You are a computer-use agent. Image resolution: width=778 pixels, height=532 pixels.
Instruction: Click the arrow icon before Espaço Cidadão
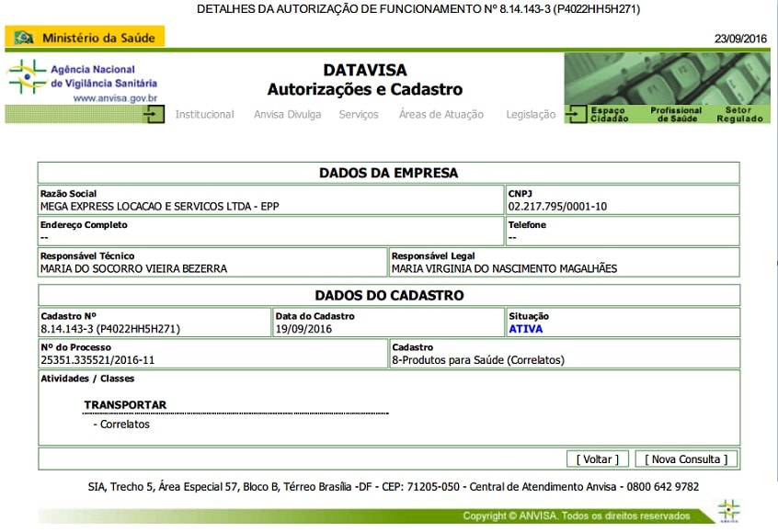(577, 114)
